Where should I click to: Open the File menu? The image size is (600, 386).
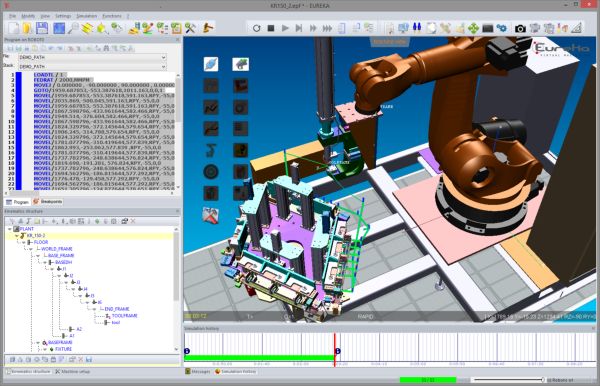(x=12, y=16)
